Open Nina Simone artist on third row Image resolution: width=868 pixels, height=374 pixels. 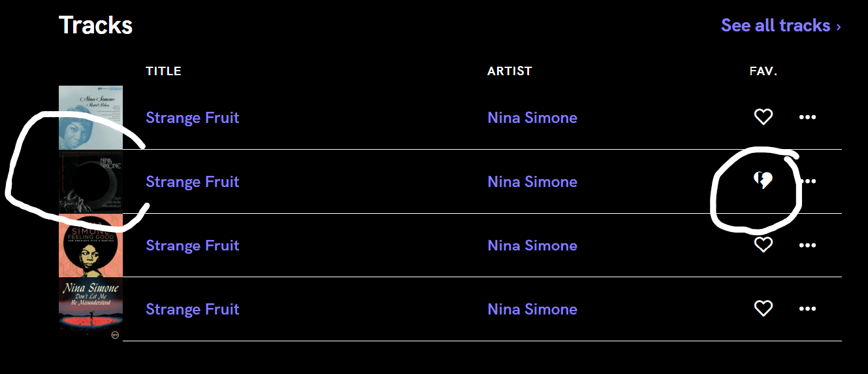click(x=532, y=245)
